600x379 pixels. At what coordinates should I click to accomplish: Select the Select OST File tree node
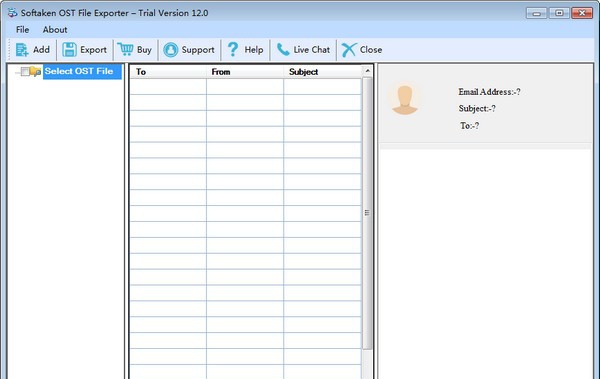click(82, 72)
